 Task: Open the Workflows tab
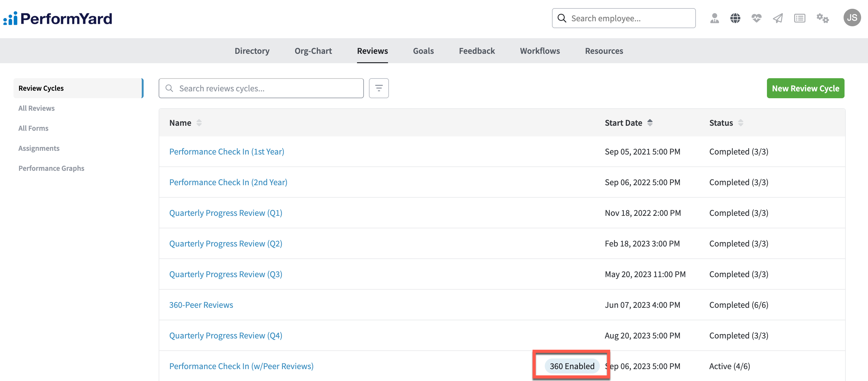click(x=539, y=51)
